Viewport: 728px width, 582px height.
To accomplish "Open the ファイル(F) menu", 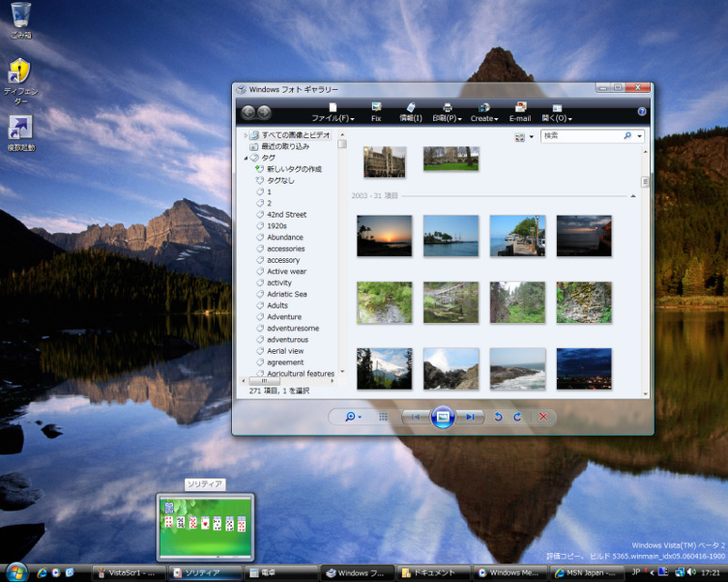I will [333, 113].
